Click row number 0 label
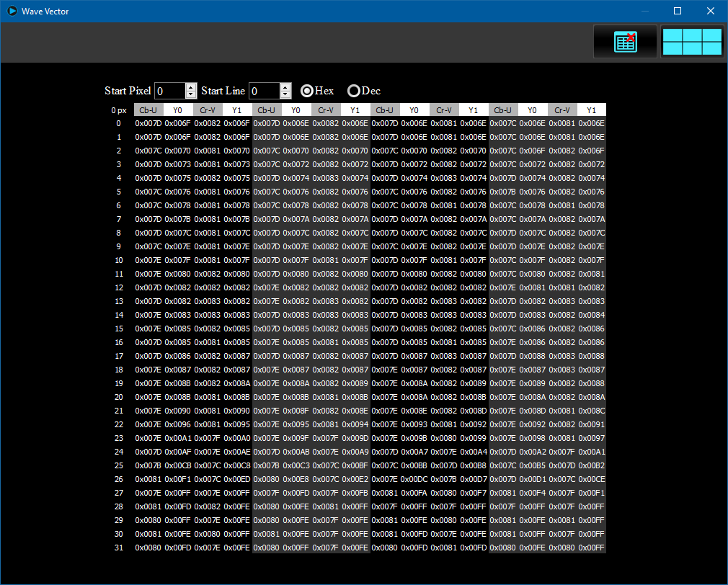728x585 pixels. (119, 123)
